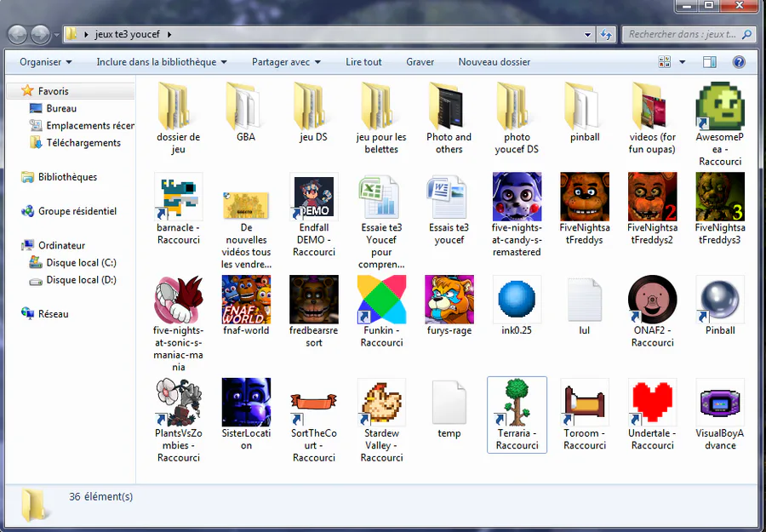
Task: Open Emplacements récents in the sidebar
Action: tap(82, 125)
